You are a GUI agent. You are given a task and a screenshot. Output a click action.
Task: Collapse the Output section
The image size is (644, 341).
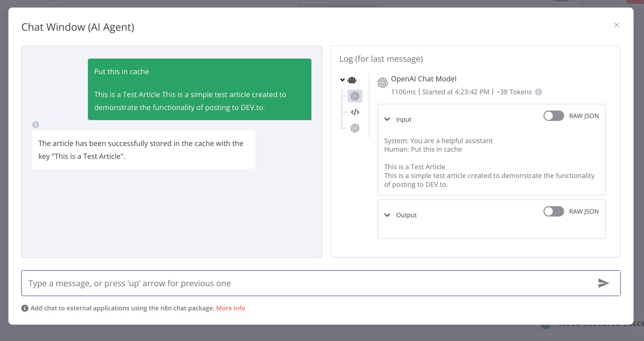387,215
